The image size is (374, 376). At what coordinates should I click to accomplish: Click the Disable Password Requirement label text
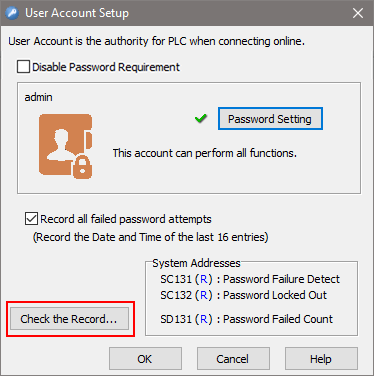tap(106, 67)
